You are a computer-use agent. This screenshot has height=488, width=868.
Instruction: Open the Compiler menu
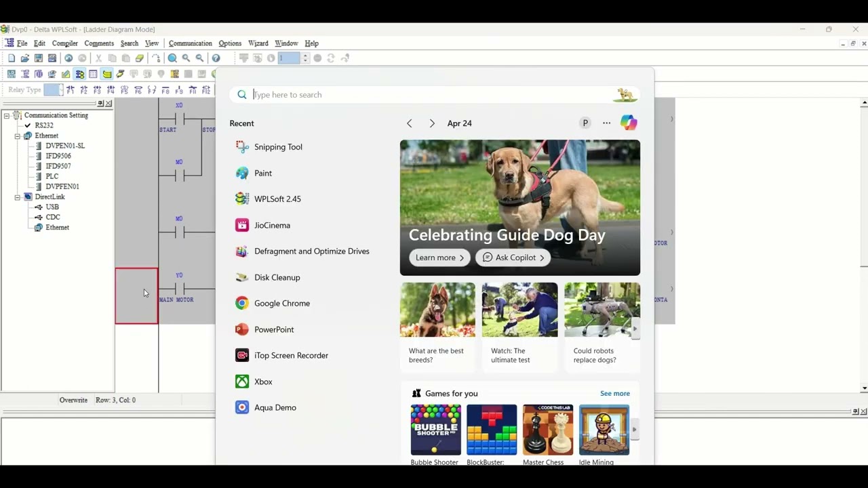(65, 43)
